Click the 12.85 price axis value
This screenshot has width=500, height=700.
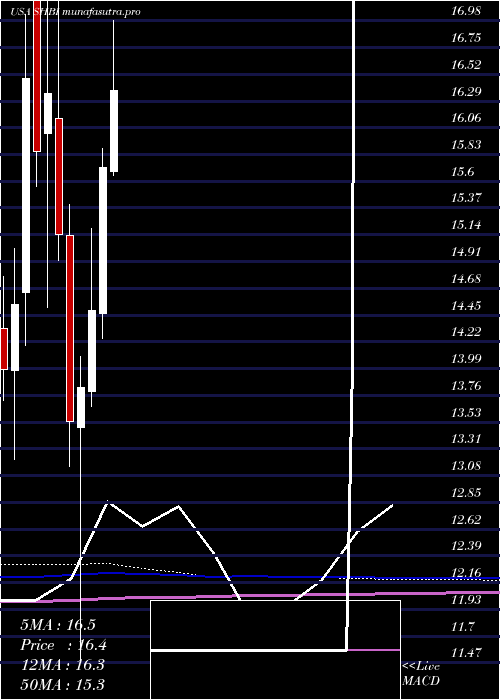tap(466, 492)
